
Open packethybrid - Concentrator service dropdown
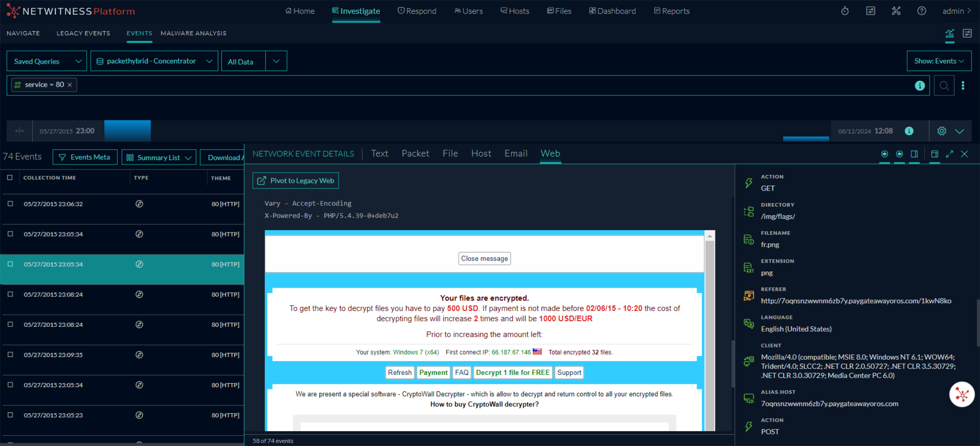point(154,61)
